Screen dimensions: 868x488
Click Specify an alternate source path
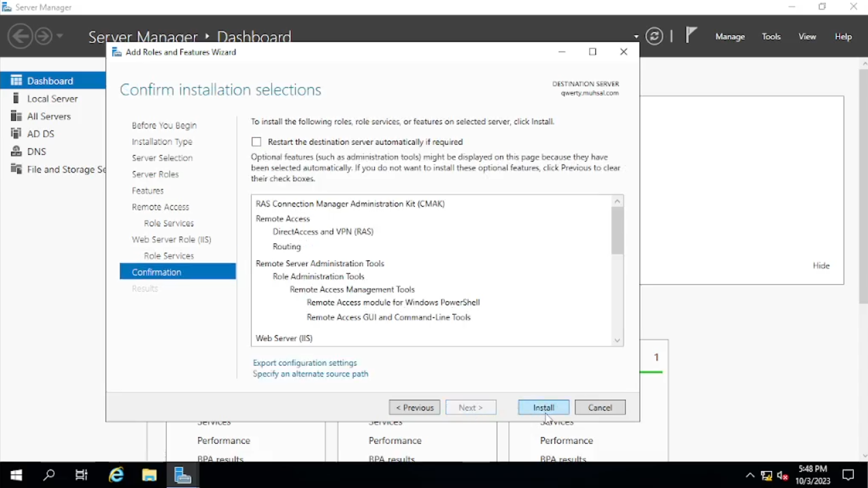(x=310, y=374)
